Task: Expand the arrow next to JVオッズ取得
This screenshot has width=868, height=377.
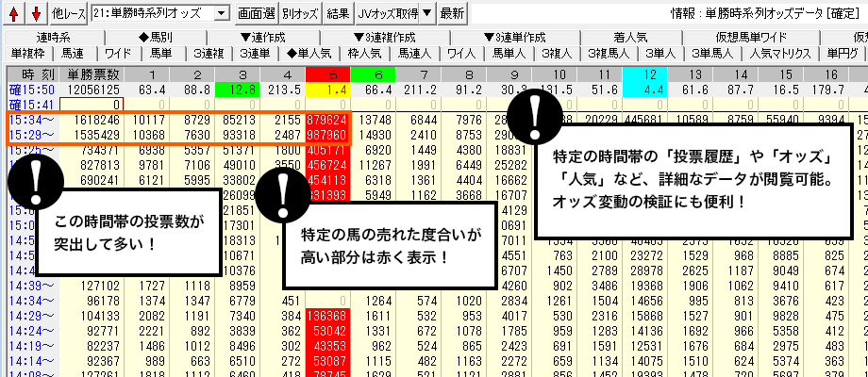Action: coord(426,13)
